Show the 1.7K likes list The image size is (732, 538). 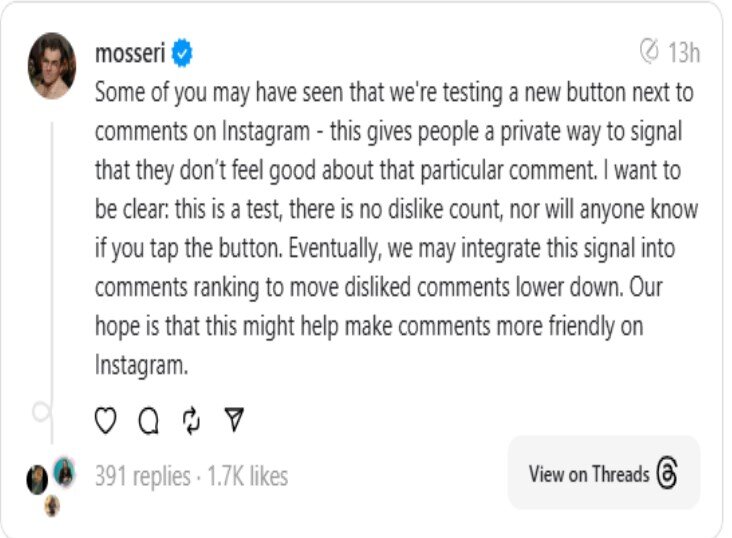[x=247, y=477]
